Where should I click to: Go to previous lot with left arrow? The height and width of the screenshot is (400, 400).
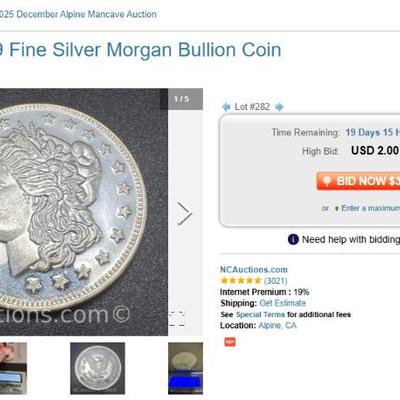(x=226, y=107)
